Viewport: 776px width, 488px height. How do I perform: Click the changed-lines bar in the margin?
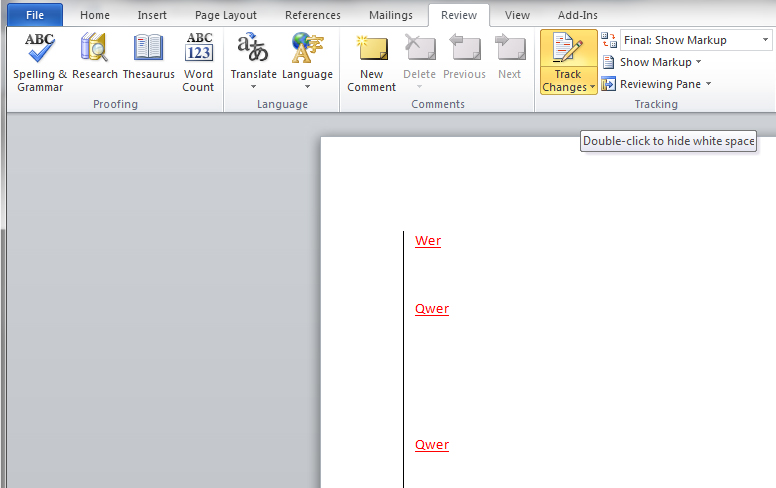403,359
